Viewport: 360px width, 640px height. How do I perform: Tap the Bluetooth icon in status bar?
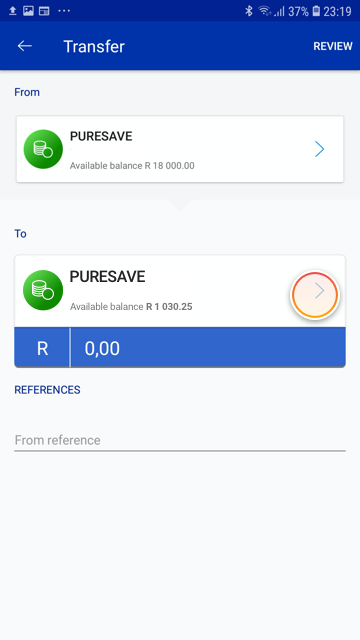(249, 11)
